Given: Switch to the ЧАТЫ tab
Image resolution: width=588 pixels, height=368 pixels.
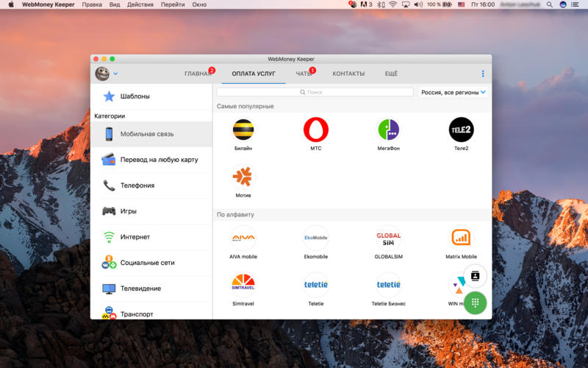Looking at the screenshot, I should point(304,74).
